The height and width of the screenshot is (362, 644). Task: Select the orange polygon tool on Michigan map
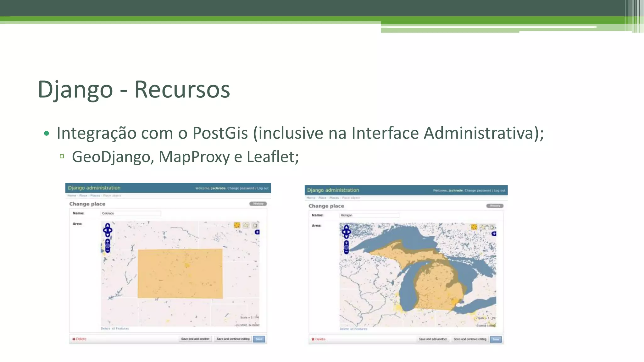[x=474, y=227]
